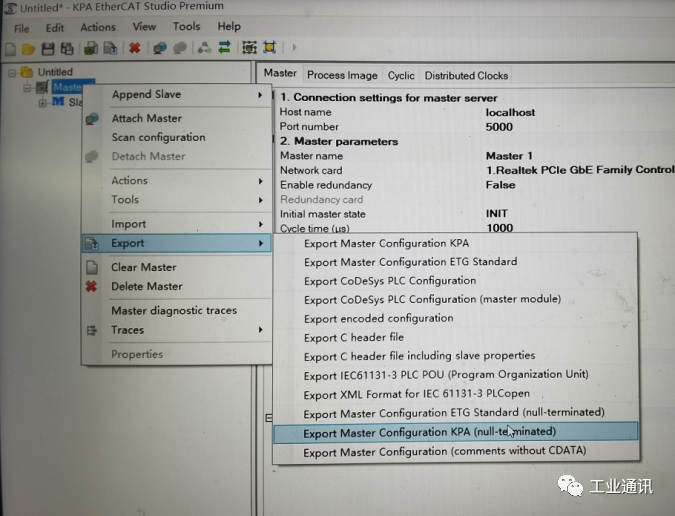The width and height of the screenshot is (675, 516).
Task: Click the New project toolbar icon
Action: tap(10, 49)
